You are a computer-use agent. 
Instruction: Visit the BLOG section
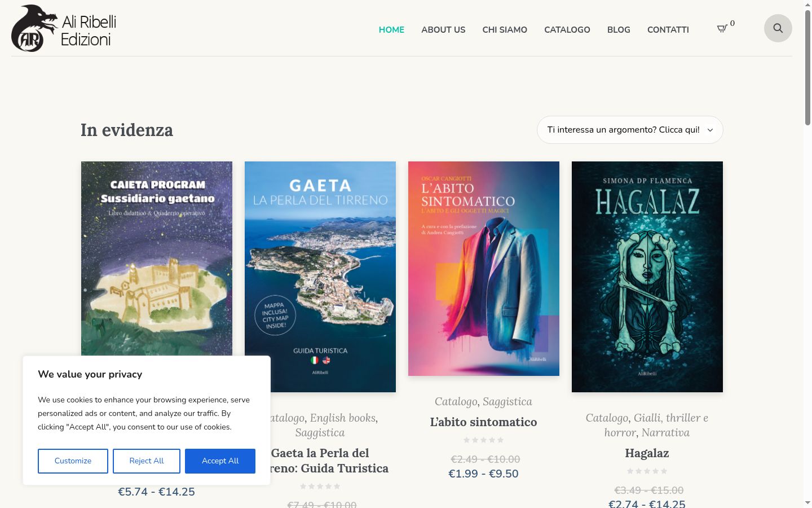[x=619, y=30]
